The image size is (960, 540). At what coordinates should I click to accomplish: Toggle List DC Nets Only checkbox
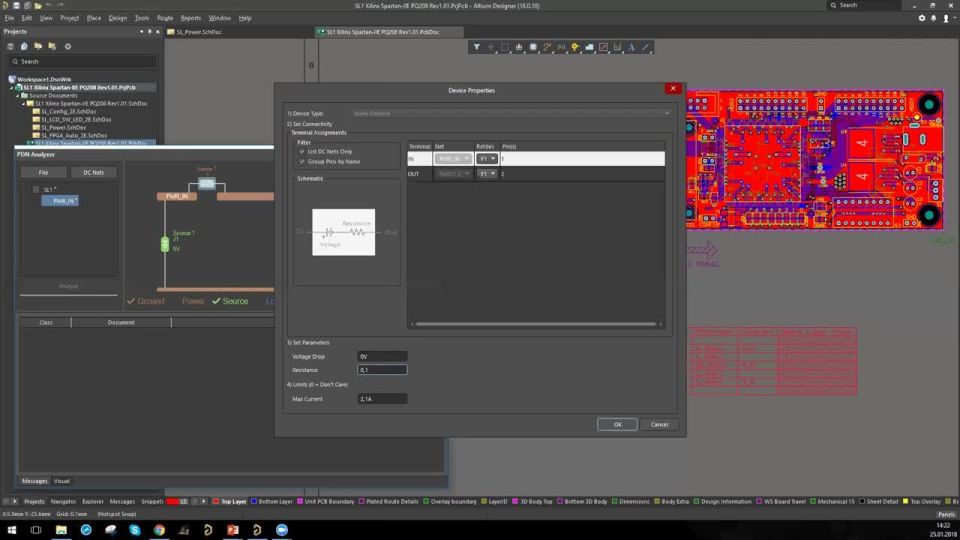coord(302,151)
